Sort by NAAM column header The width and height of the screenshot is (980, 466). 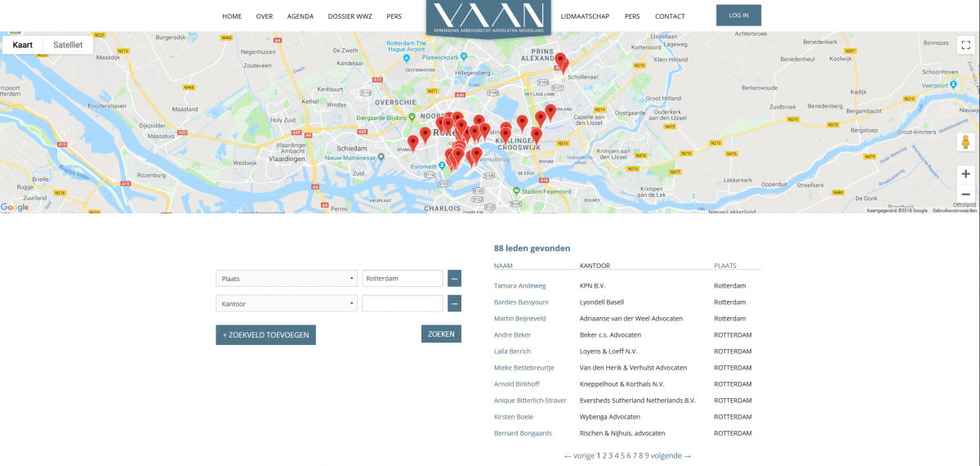point(503,266)
